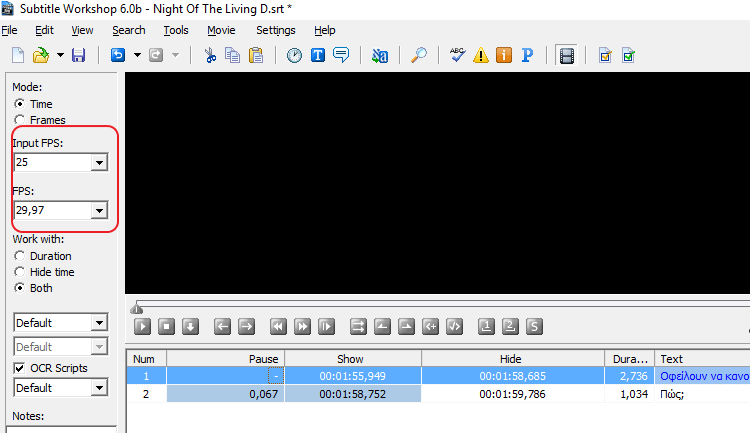Click the speech bubble subtitle icon
This screenshot has height=433, width=750.
point(341,56)
